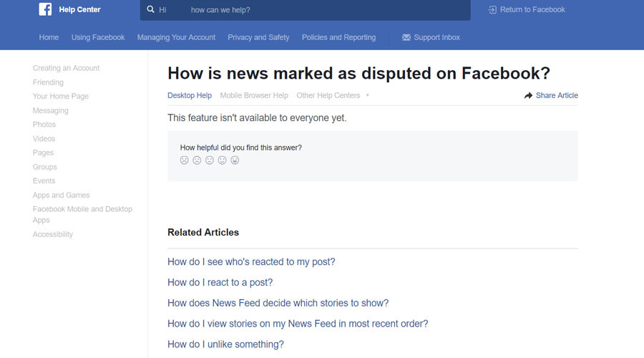Open 'How do I see who's reacted to my post?'

(251, 262)
